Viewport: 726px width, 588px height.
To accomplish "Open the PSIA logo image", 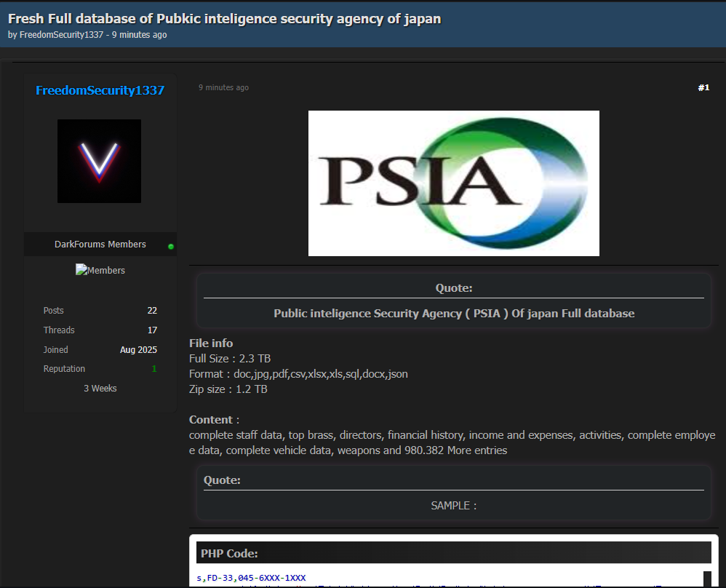I will pos(453,183).
